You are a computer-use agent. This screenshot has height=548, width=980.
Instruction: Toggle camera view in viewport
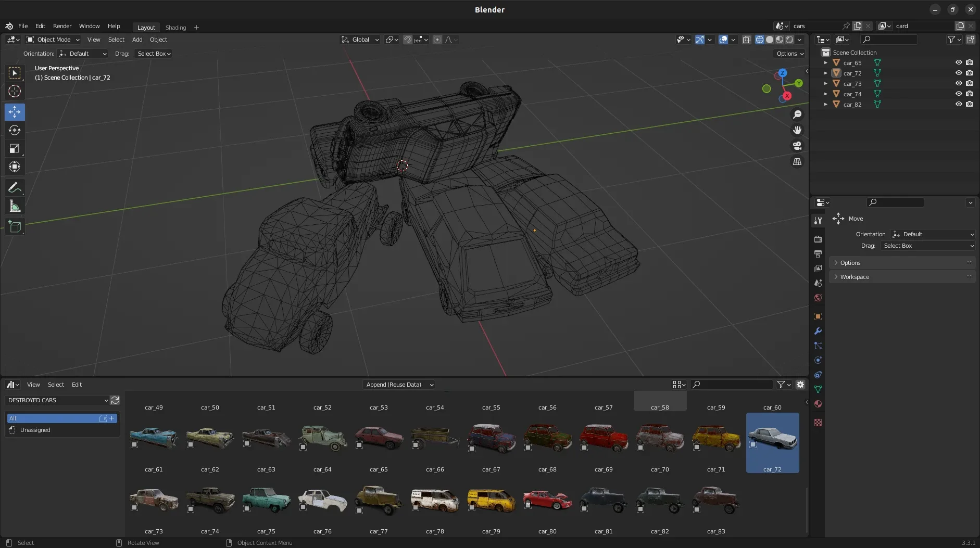pyautogui.click(x=797, y=146)
